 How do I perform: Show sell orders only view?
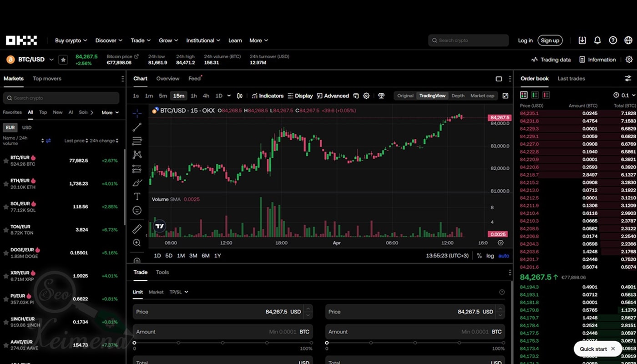(546, 95)
